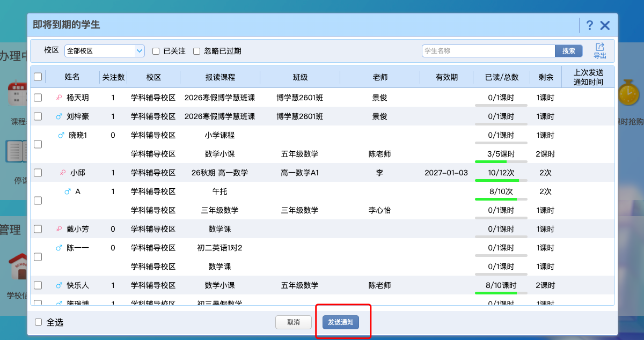This screenshot has height=340, width=644.
Task: Tick the checkbox for 戴小芳
Action: point(38,229)
